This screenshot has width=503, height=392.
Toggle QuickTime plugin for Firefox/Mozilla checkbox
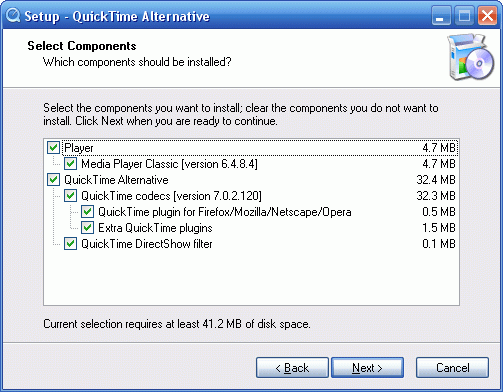coord(87,212)
